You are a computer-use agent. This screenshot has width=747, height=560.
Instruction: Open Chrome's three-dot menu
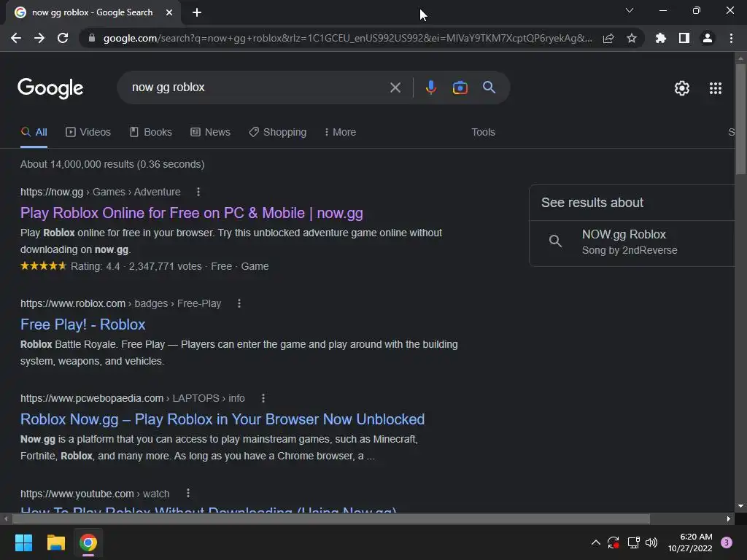[731, 38]
